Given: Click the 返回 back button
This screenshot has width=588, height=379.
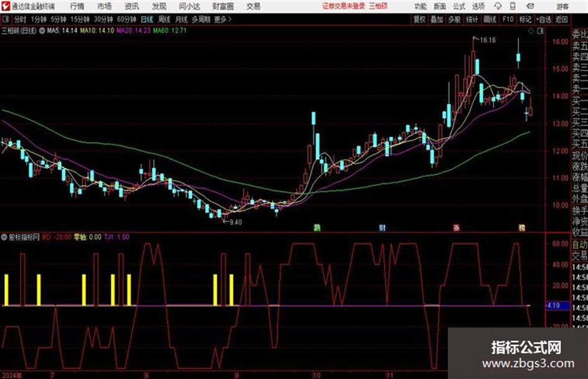Looking at the screenshot, I should [x=561, y=19].
